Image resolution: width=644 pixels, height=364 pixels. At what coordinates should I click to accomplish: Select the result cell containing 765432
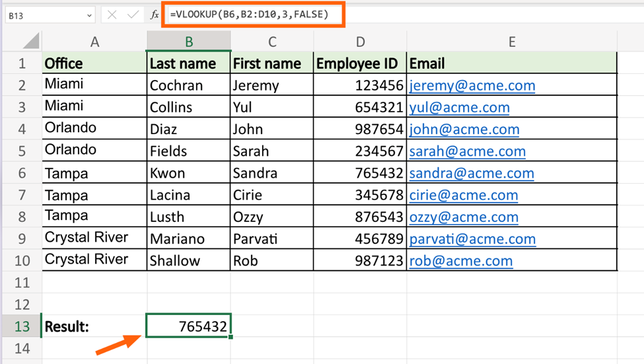[x=189, y=326]
